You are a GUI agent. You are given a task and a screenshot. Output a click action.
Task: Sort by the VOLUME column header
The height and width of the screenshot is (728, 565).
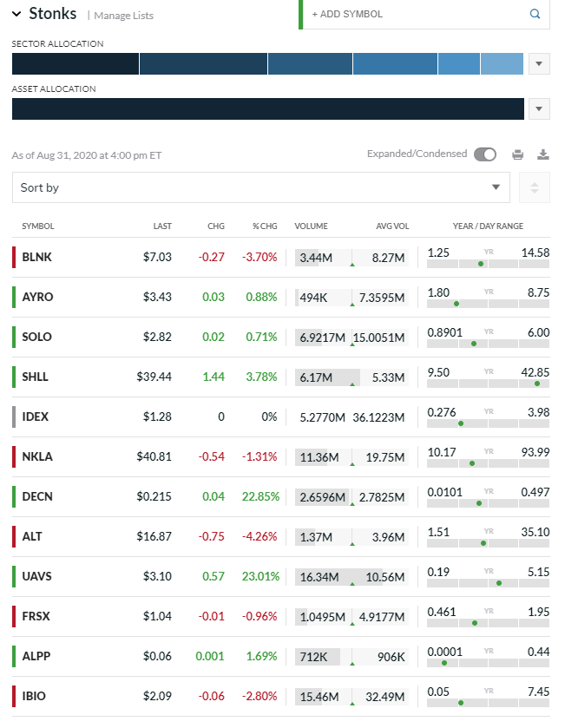click(x=311, y=226)
